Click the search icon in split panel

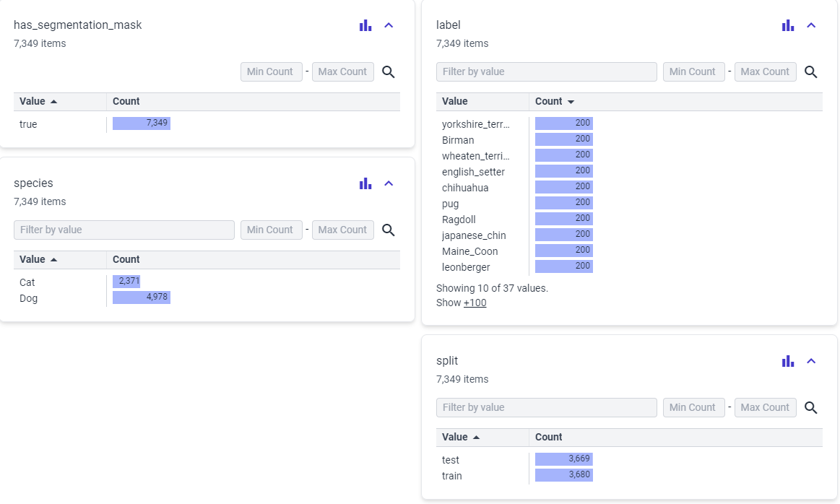pyautogui.click(x=811, y=407)
